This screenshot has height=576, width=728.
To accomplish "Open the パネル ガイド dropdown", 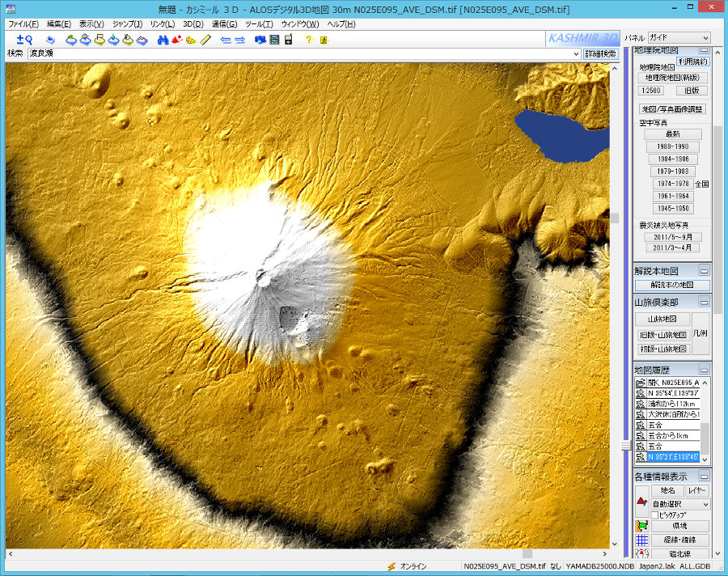I will [x=679, y=38].
